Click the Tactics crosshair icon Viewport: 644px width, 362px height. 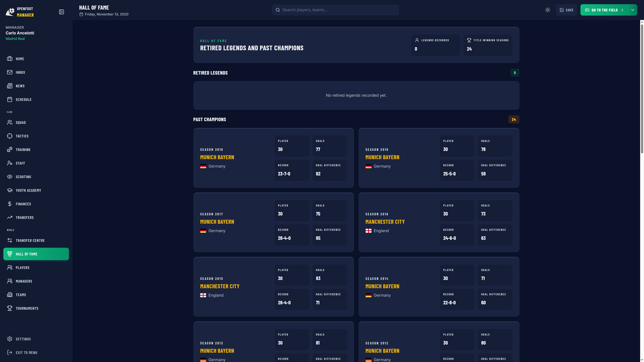[x=10, y=136]
